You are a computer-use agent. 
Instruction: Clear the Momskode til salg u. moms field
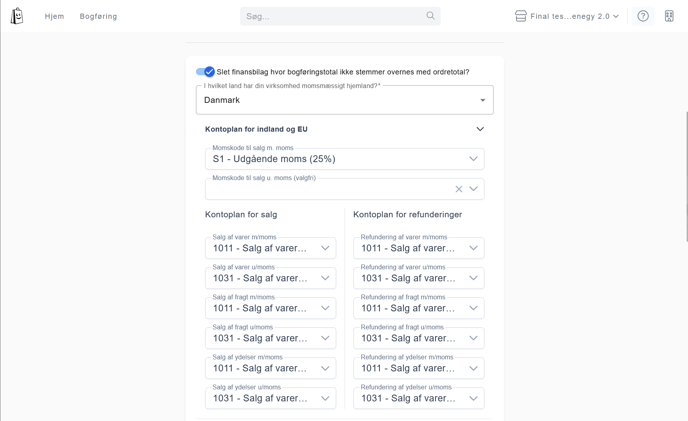pos(459,189)
